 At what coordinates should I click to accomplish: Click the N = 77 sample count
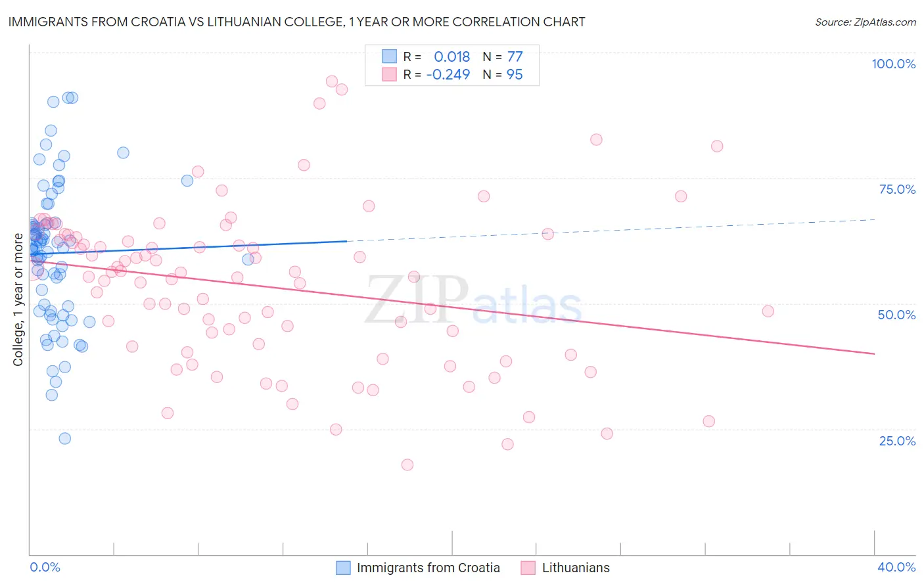point(503,56)
